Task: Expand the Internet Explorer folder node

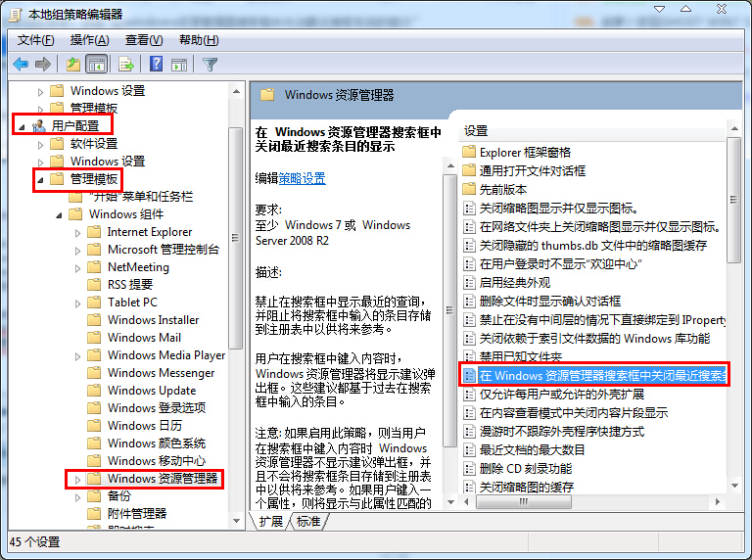Action: coord(77,232)
